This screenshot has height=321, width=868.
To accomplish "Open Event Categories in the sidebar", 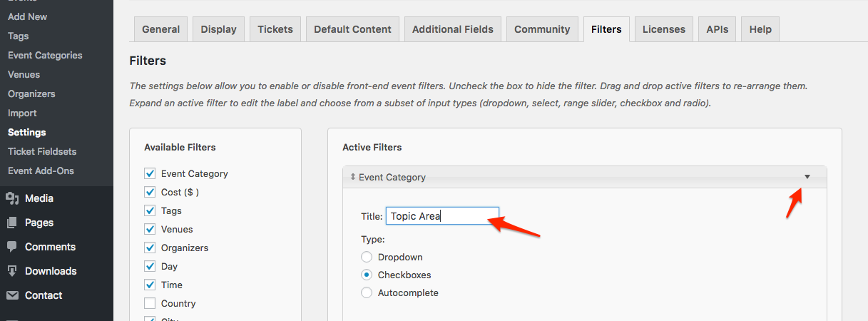I will click(x=45, y=55).
